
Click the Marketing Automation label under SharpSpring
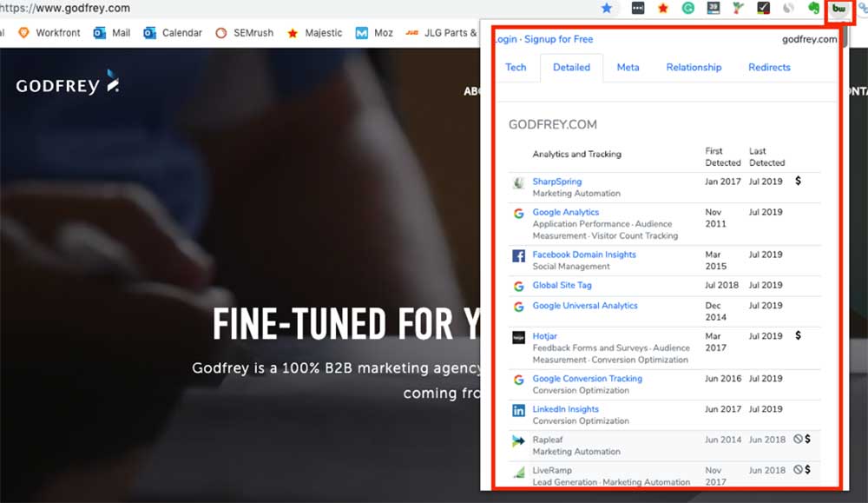pyautogui.click(x=576, y=194)
